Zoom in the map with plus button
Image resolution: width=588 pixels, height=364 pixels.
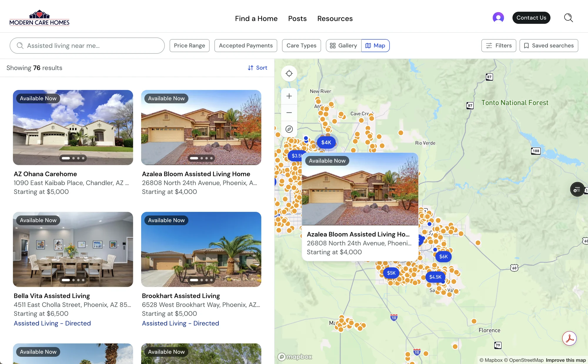289,96
